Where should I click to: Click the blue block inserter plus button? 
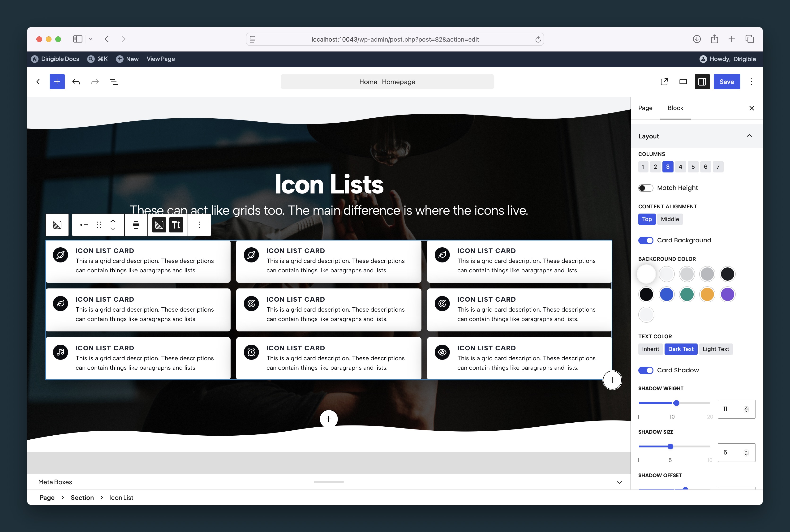(57, 82)
